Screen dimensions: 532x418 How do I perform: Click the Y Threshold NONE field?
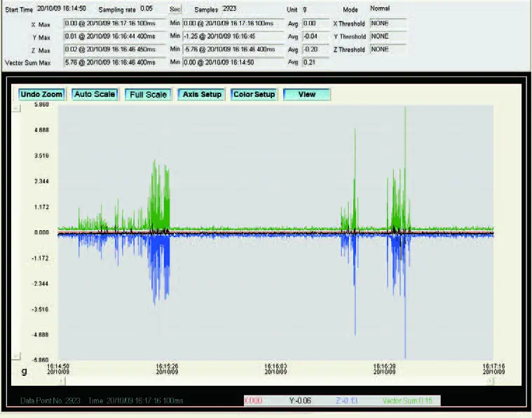point(388,36)
